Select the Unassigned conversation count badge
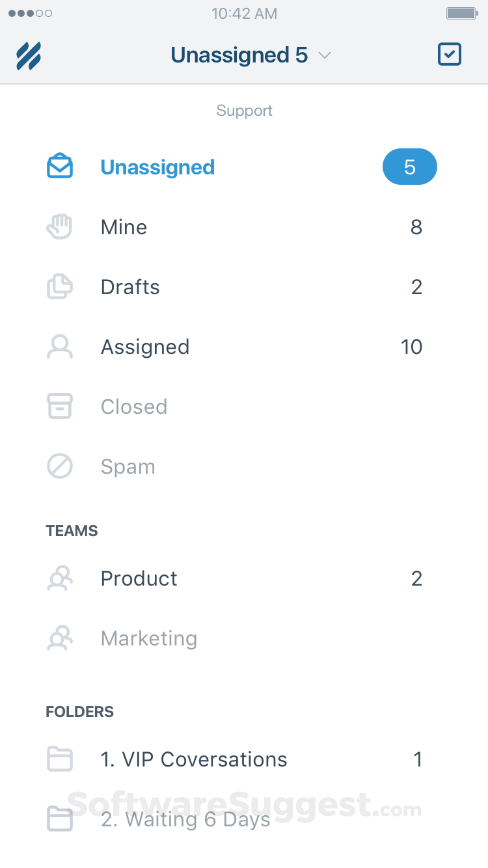Screen dimensions: 488x868 [410, 167]
